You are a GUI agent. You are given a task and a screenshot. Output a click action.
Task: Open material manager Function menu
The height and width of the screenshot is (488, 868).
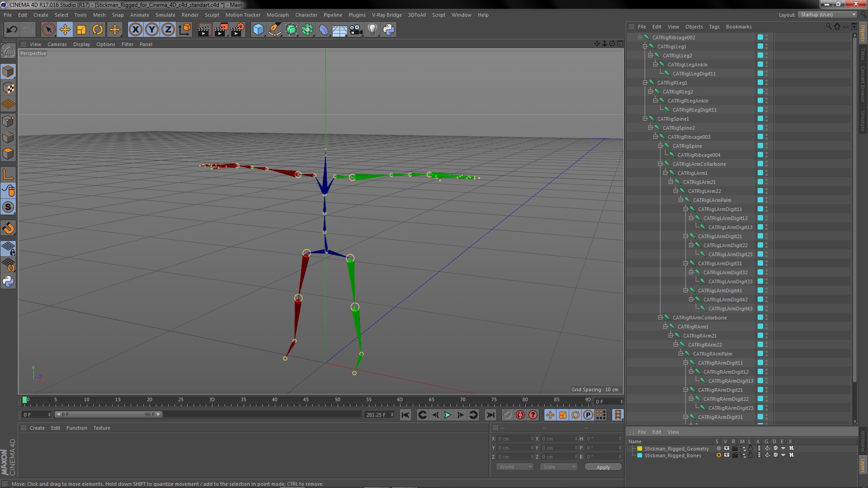pos(77,428)
